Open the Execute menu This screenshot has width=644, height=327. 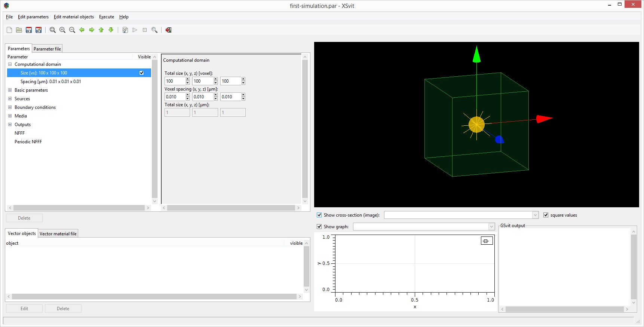point(107,17)
